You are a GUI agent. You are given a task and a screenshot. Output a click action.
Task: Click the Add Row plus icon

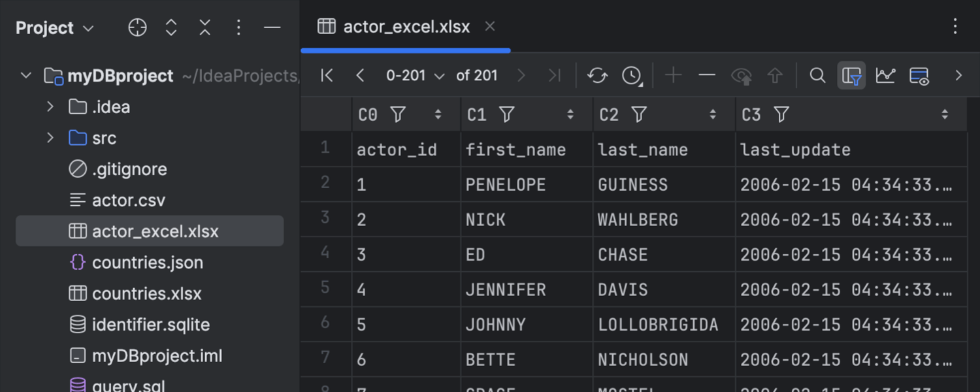(x=673, y=76)
